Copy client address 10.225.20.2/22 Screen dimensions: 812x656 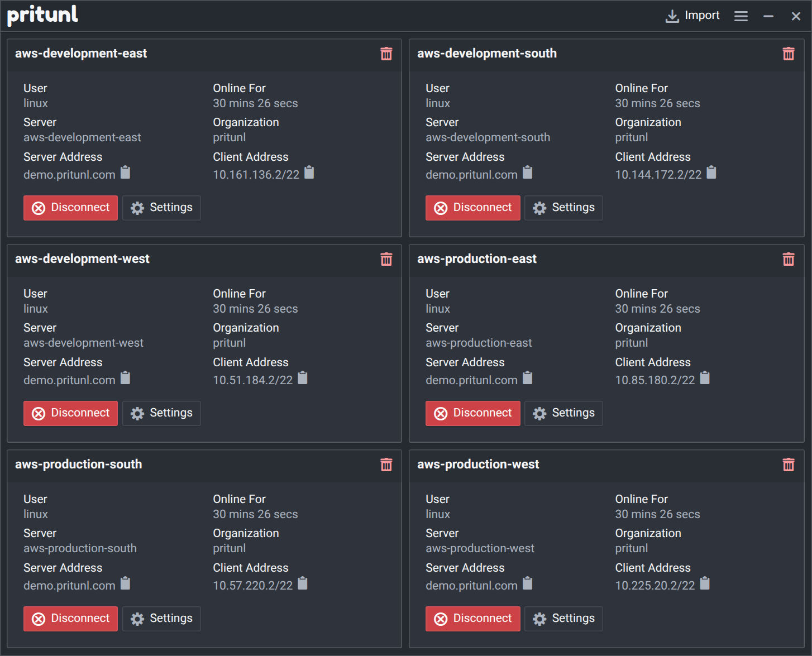705,584
